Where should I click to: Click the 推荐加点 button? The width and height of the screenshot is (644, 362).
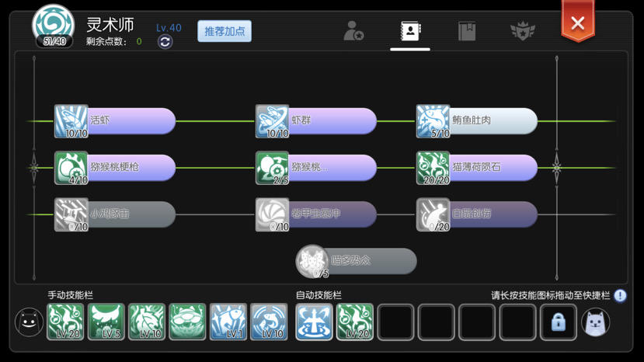click(x=225, y=31)
